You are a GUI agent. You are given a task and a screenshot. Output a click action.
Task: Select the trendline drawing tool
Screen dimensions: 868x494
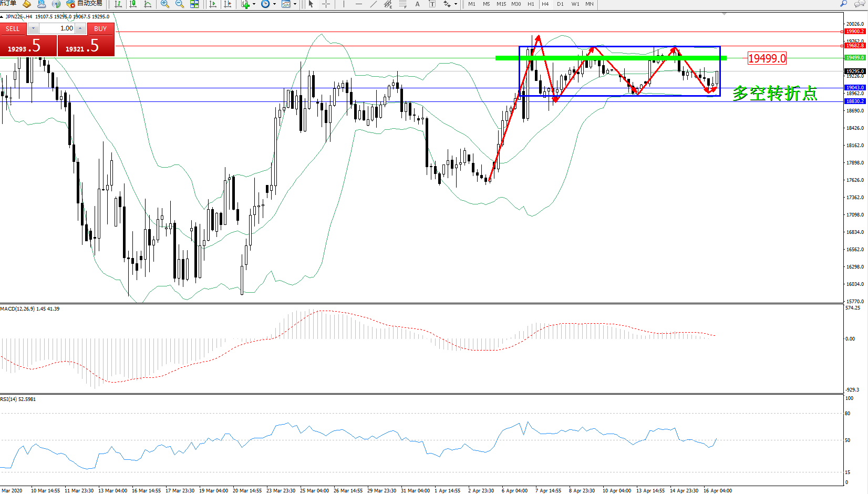coord(373,4)
